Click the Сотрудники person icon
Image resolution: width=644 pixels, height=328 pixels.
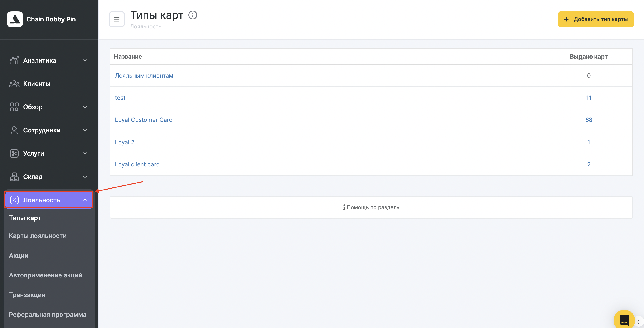[14, 130]
